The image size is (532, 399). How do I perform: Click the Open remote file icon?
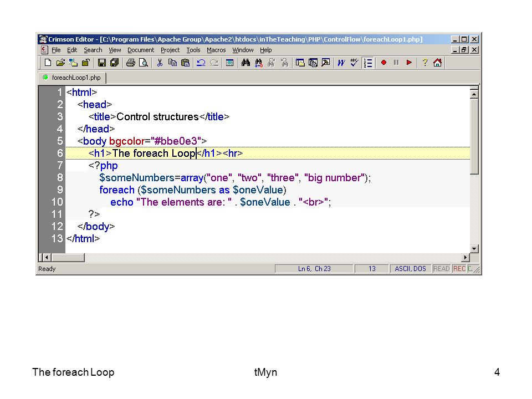73,63
